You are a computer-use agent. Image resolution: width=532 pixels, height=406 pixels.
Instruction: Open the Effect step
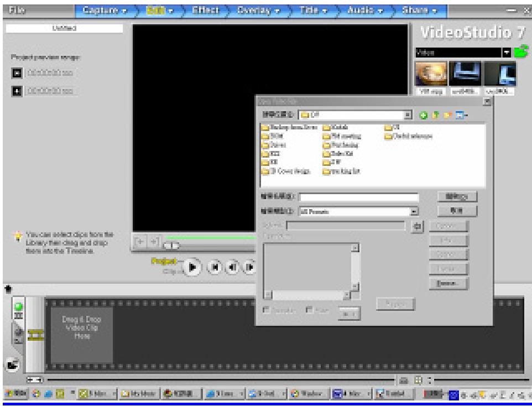(x=206, y=11)
